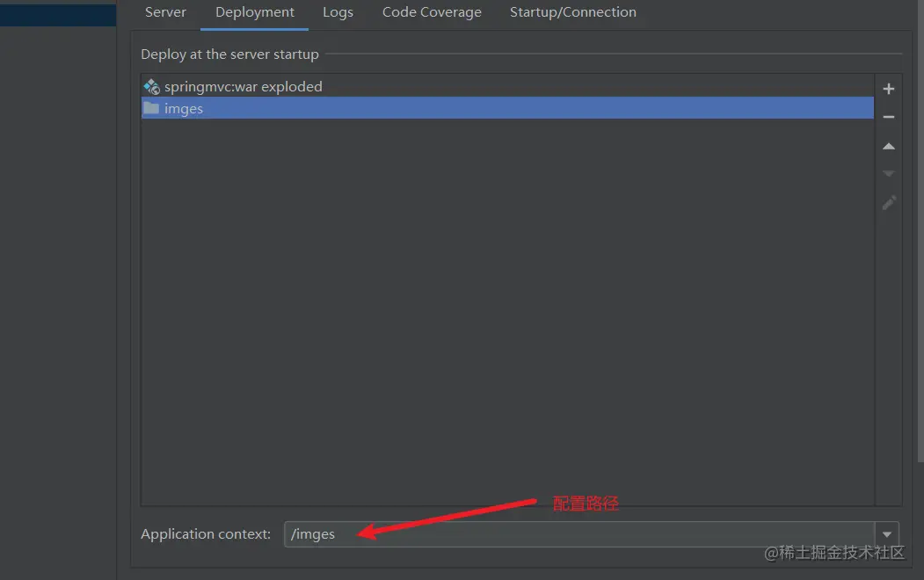Select the imges entry in the list
The height and width of the screenshot is (580, 924).
(507, 108)
